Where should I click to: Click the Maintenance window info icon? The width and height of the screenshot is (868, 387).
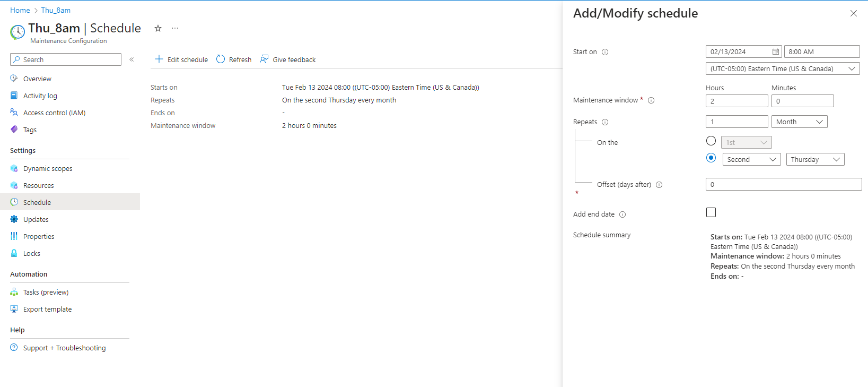651,100
